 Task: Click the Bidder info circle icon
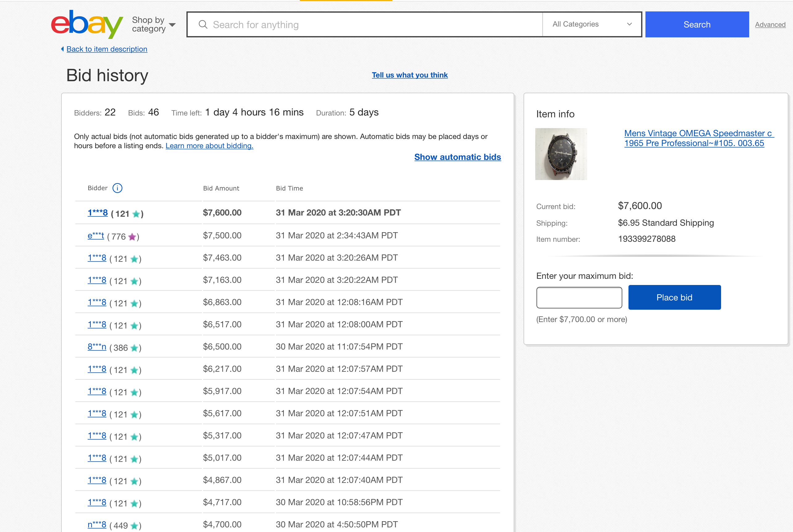(x=117, y=188)
